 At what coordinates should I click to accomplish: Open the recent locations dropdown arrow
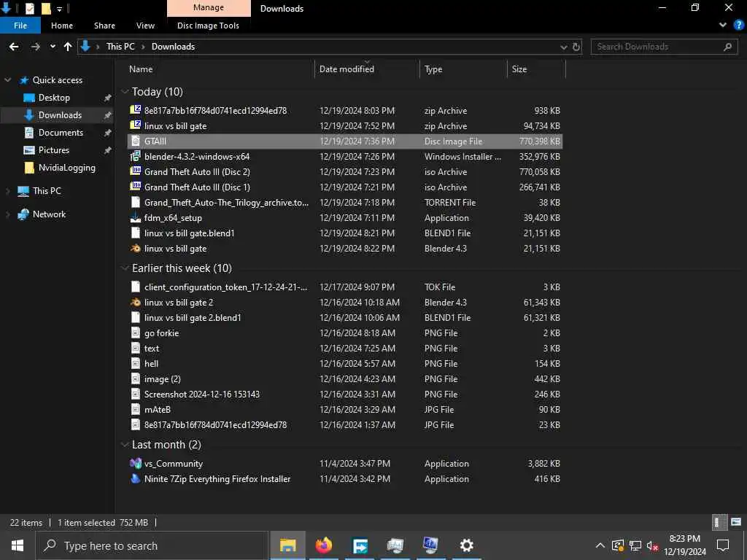53,47
